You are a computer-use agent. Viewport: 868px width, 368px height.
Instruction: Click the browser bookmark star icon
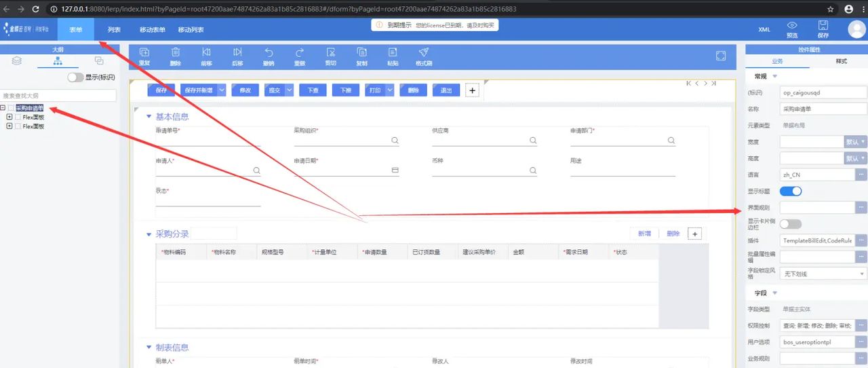831,9
